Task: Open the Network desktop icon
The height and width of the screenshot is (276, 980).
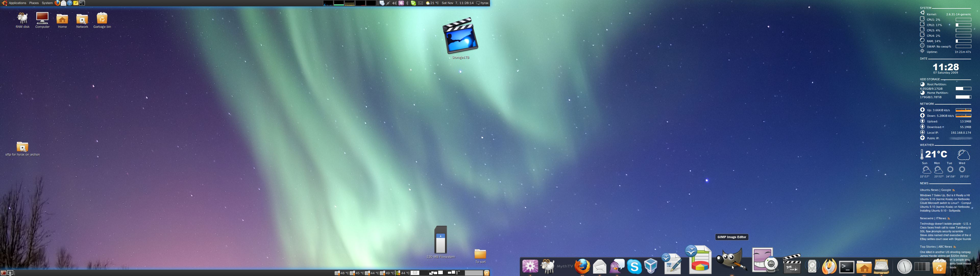Action: (x=82, y=21)
